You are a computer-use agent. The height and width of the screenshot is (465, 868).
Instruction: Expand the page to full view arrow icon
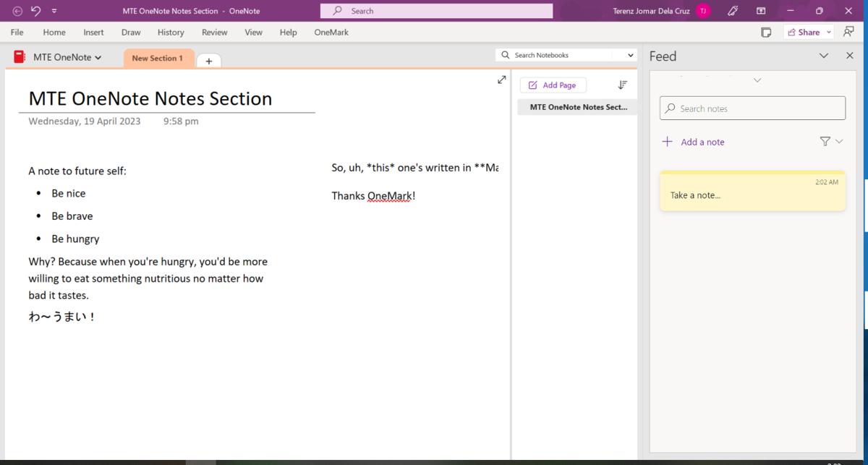[502, 80]
